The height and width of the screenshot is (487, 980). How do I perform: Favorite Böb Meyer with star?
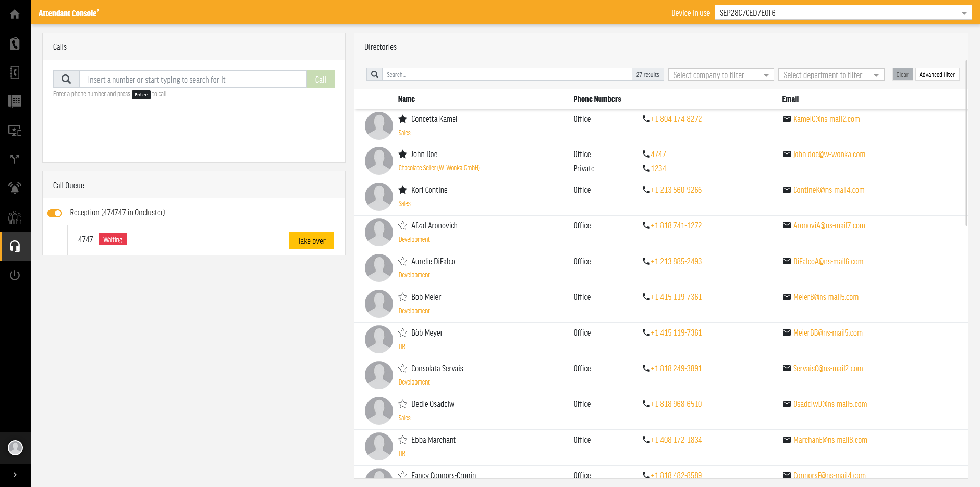[x=403, y=332]
